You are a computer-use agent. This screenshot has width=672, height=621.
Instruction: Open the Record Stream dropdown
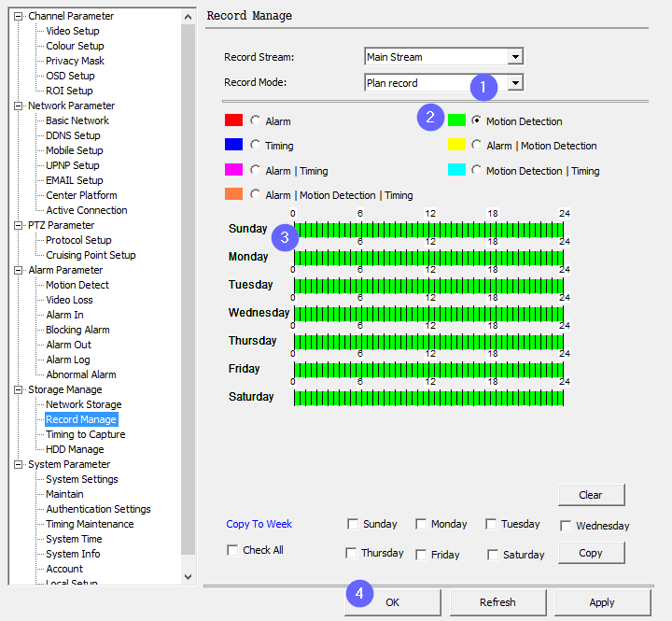click(x=515, y=57)
